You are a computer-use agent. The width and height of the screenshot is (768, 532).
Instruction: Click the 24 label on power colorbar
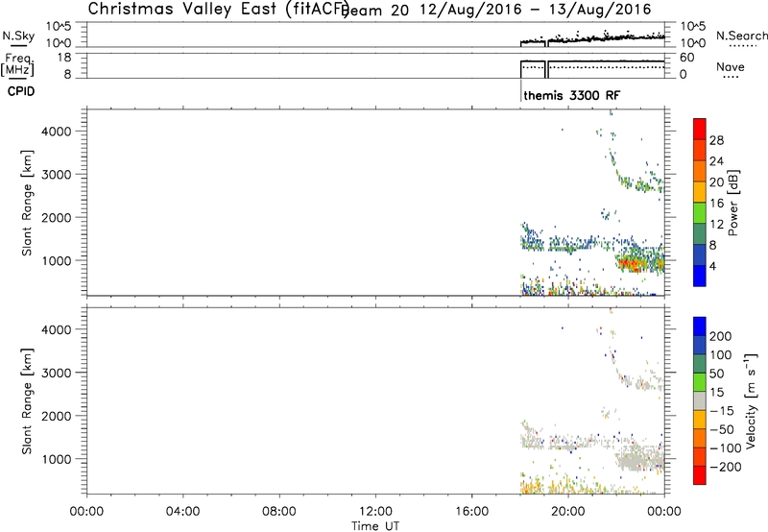click(x=716, y=161)
